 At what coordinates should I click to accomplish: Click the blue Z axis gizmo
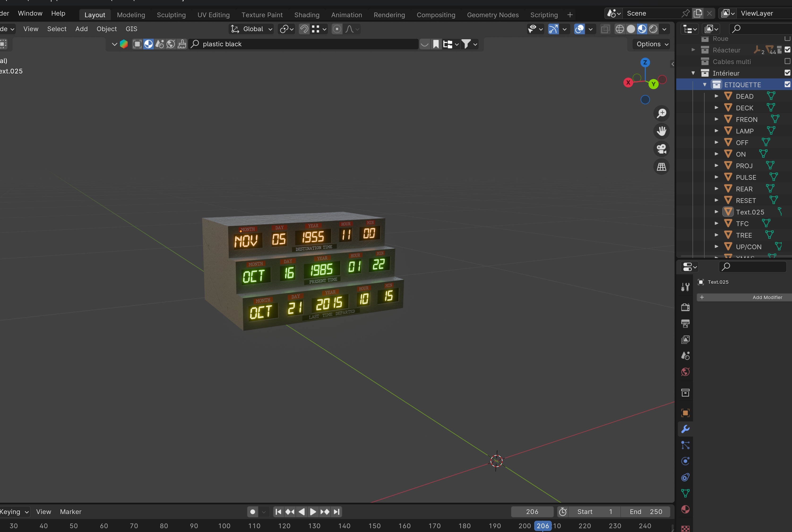click(x=645, y=62)
